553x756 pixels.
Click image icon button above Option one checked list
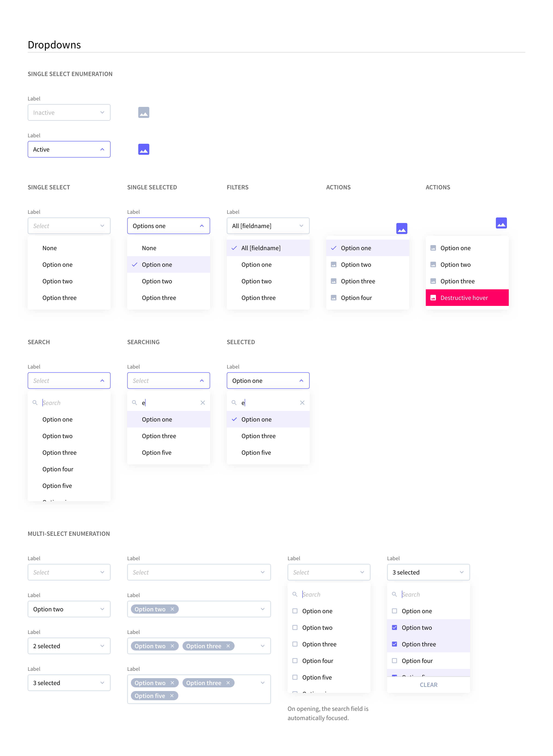[402, 229]
